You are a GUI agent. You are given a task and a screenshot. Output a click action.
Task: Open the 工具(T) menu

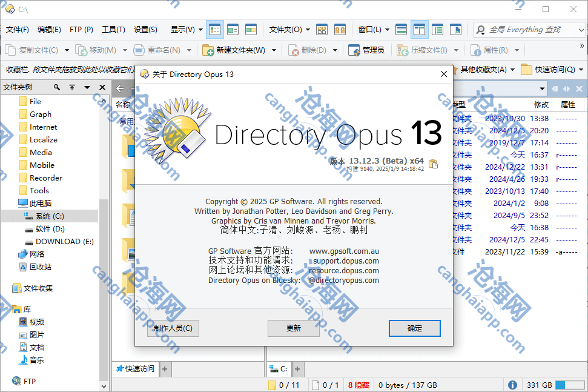point(113,29)
